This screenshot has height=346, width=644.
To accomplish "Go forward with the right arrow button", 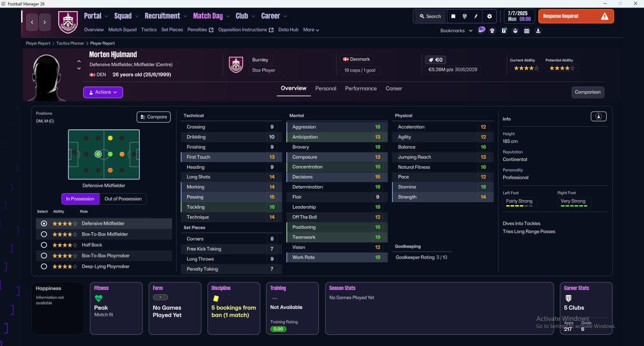I will tap(45, 22).
